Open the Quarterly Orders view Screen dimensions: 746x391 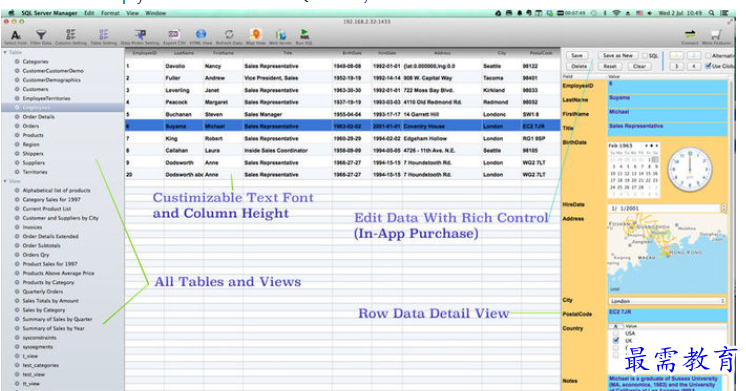click(42, 291)
